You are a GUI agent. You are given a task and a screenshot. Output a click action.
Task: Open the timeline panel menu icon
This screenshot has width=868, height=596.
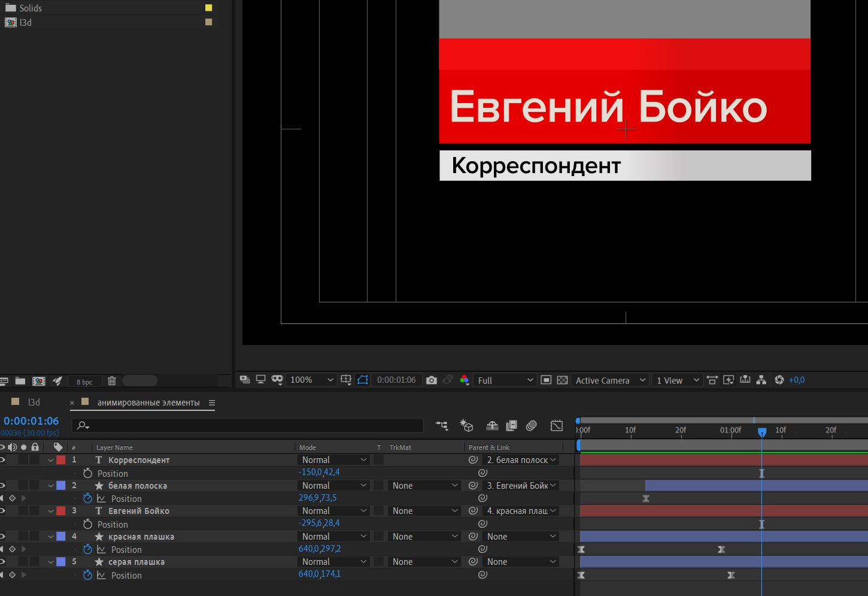211,403
